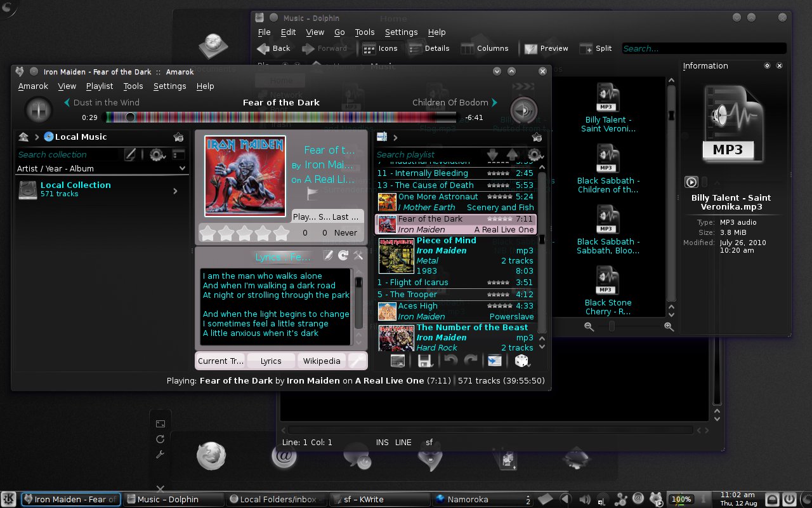Click the Dolphin Search field
Viewport: 812px width, 508px height.
(704, 48)
